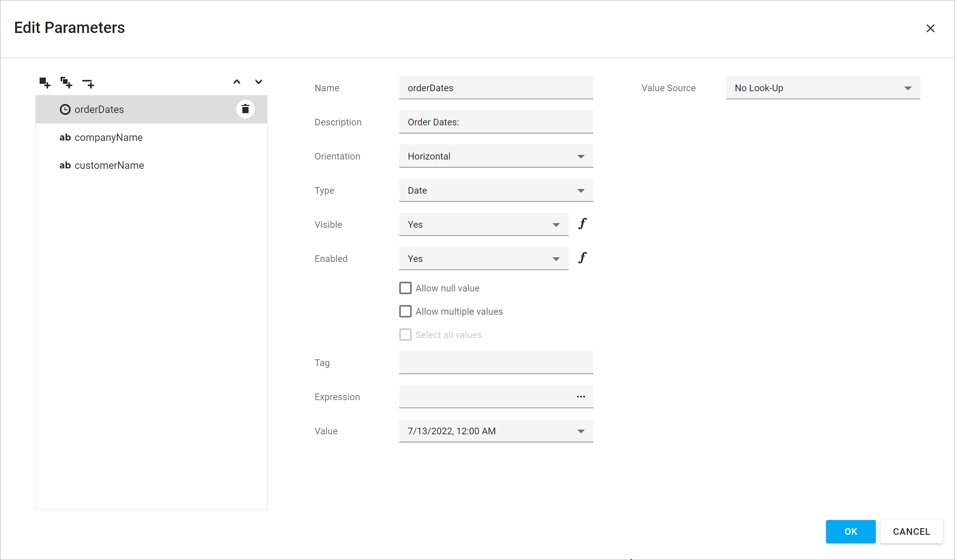
Task: Click OK to confirm parameters
Action: pos(851,531)
